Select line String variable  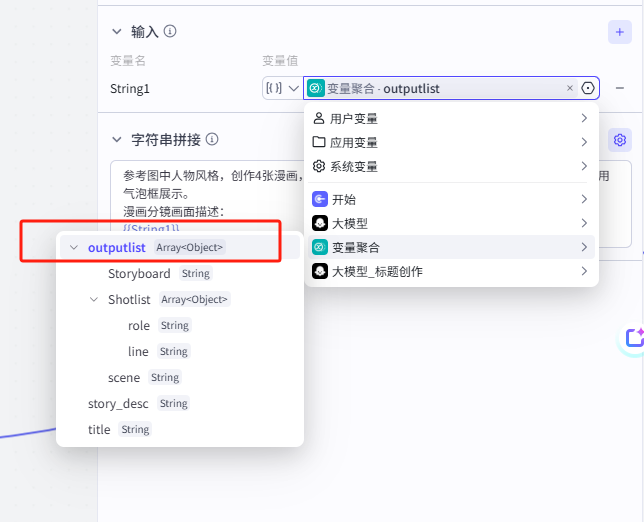tap(159, 352)
